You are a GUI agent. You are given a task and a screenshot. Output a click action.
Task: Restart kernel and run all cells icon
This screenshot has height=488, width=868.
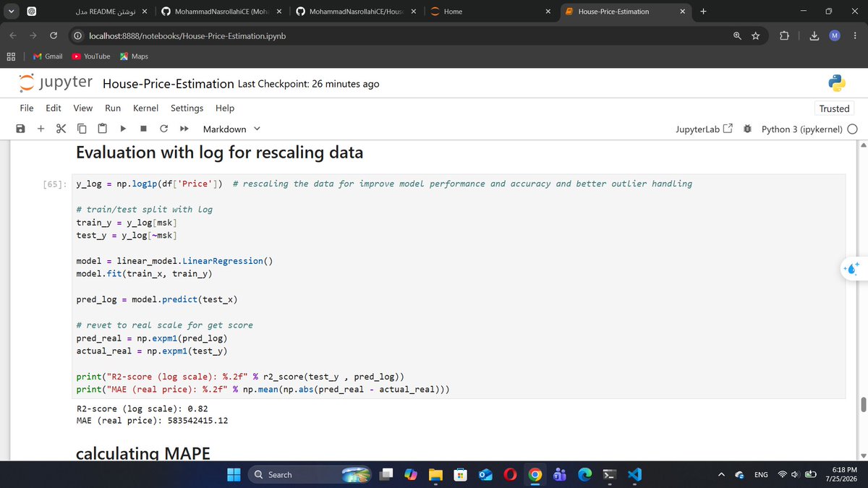coord(184,129)
